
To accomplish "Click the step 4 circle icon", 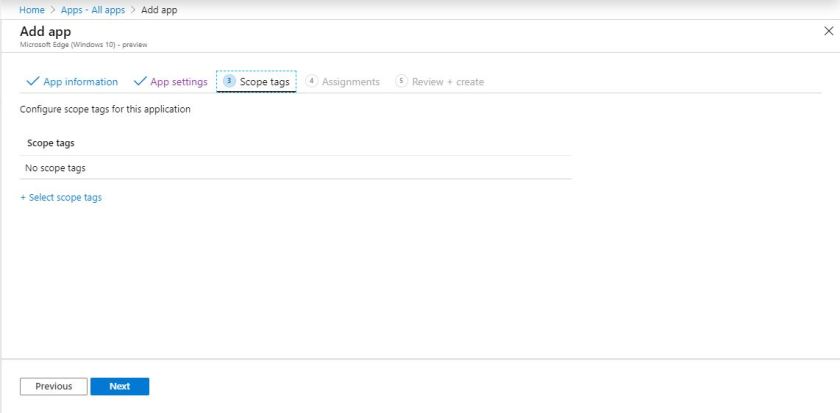I will pos(312,82).
